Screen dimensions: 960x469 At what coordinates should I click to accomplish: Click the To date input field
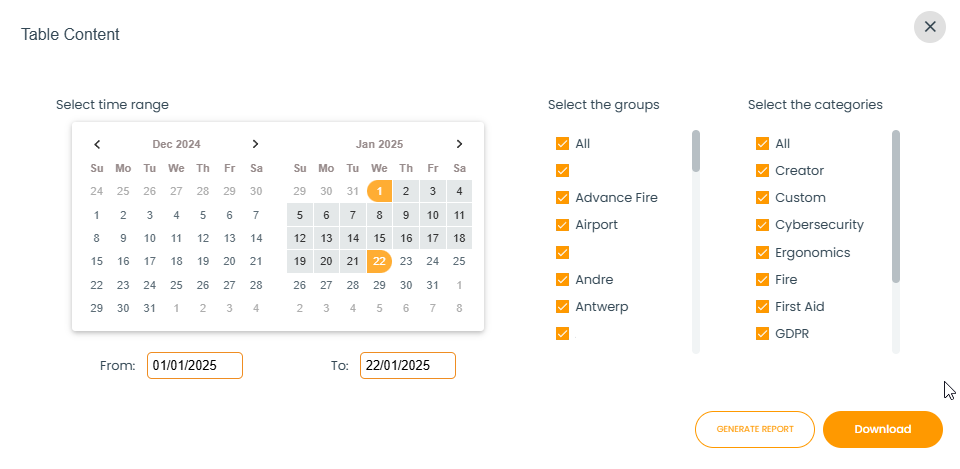pyautogui.click(x=407, y=366)
